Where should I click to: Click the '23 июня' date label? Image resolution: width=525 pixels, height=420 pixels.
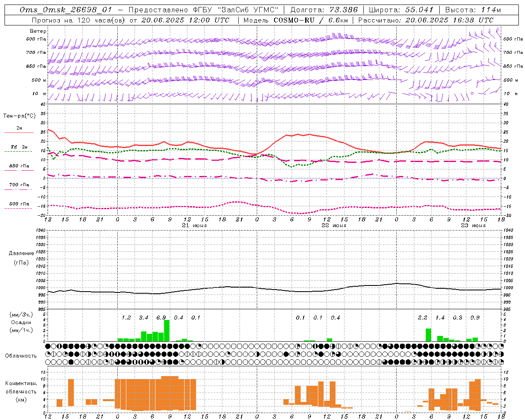click(x=473, y=226)
